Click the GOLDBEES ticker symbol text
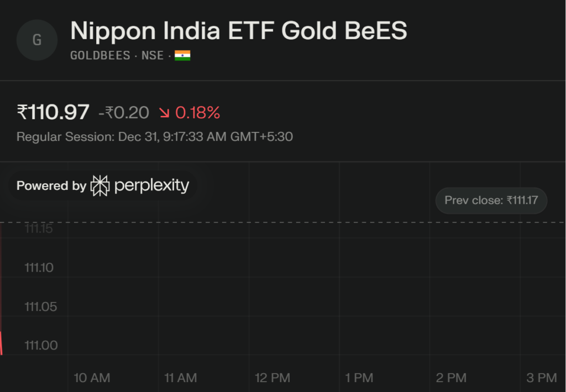Screen dimensions: 566x392 [100, 55]
